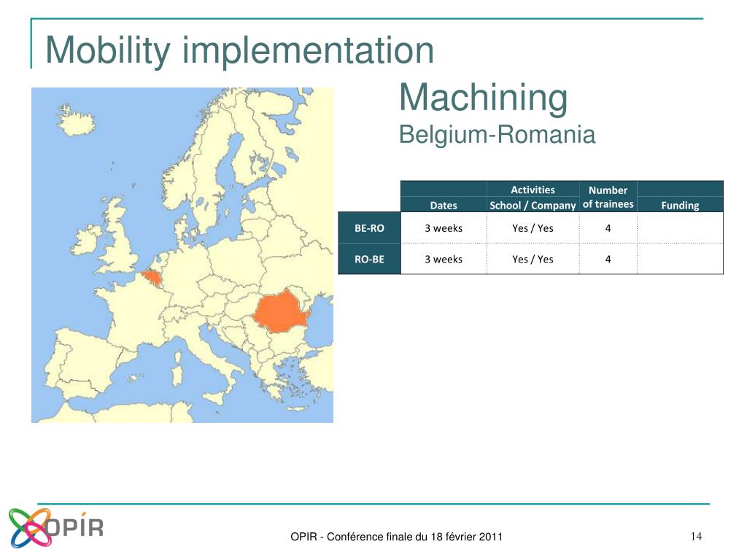The image size is (747, 560).
Task: Click the 'BE-RO' row label
Action: tap(369, 228)
